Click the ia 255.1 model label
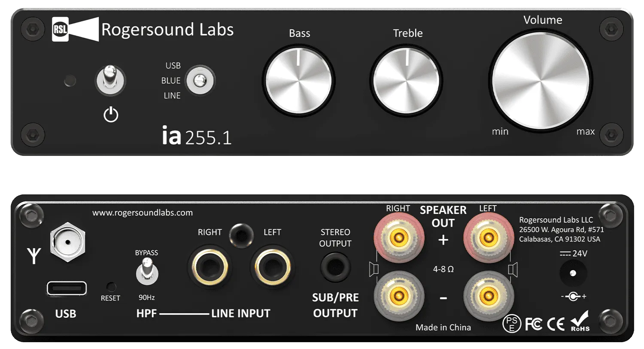Image resolution: width=644 pixels, height=349 pixels. click(x=197, y=136)
